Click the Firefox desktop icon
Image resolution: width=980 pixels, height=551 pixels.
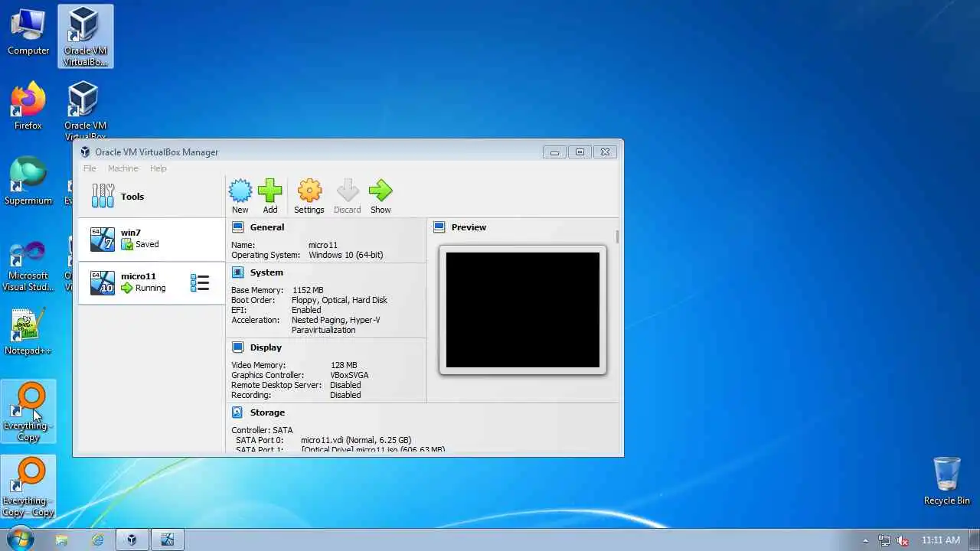tap(28, 107)
